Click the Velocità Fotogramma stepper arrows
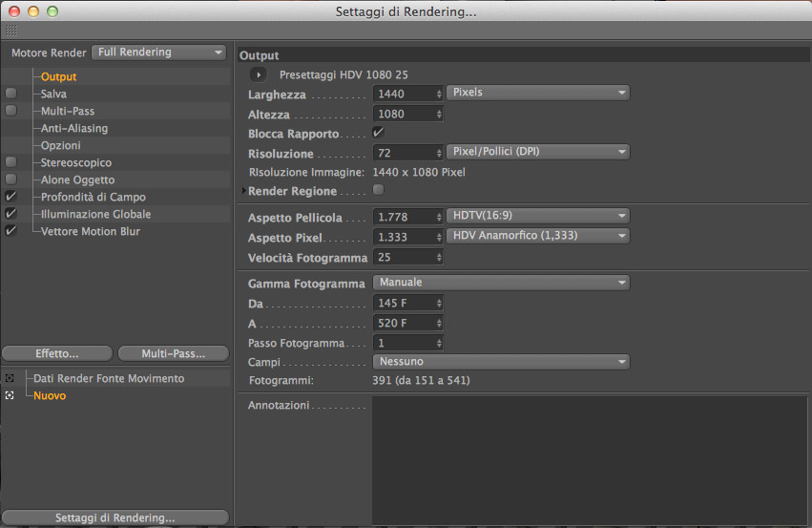 point(439,257)
